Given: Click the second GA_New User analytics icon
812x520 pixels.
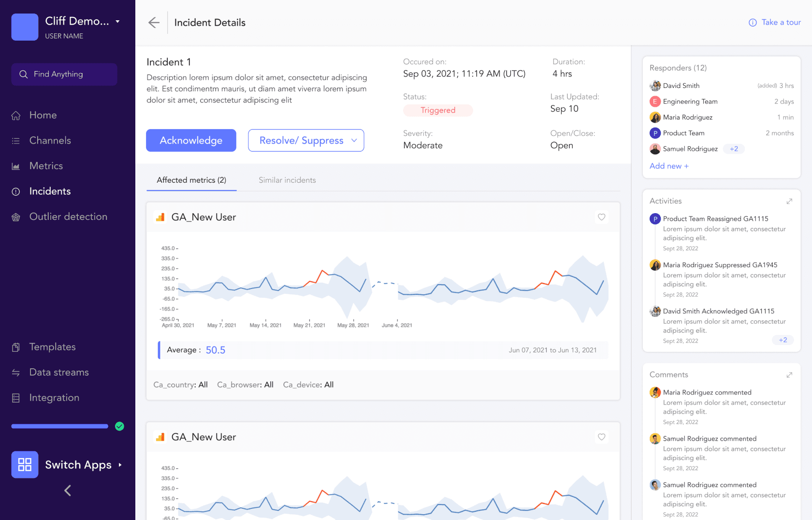Looking at the screenshot, I should pos(160,437).
